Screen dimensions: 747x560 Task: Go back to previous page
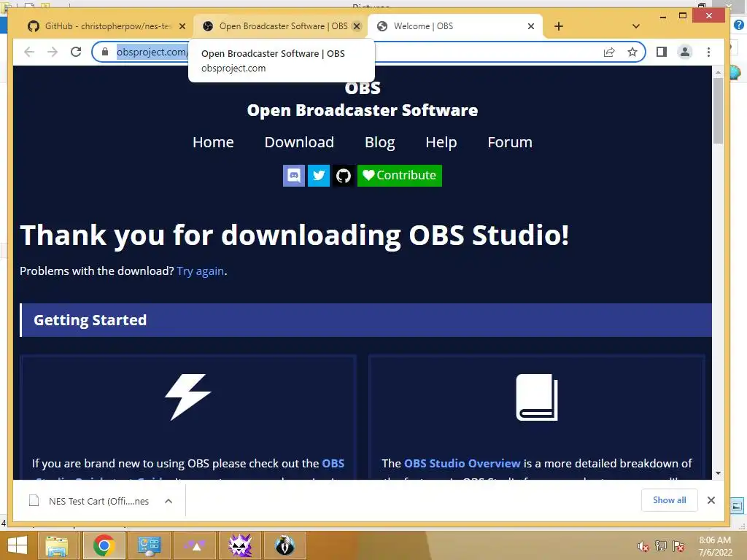[29, 52]
